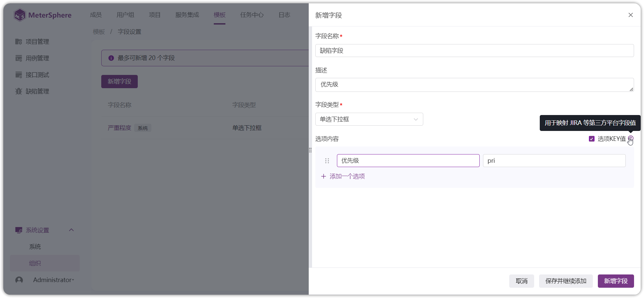Close the 新增字段 drawer
The width and height of the screenshot is (644, 298).
[631, 15]
